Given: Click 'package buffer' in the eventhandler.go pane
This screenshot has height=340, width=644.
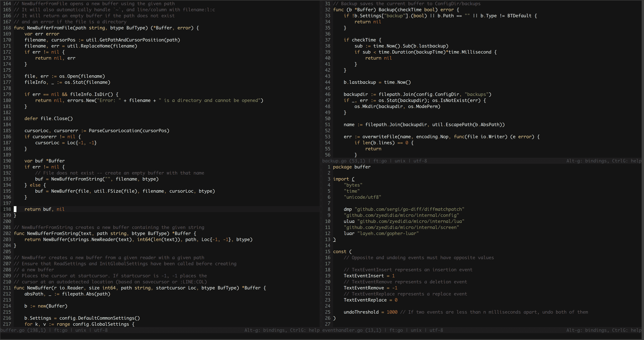Looking at the screenshot, I should pyautogui.click(x=352, y=167).
